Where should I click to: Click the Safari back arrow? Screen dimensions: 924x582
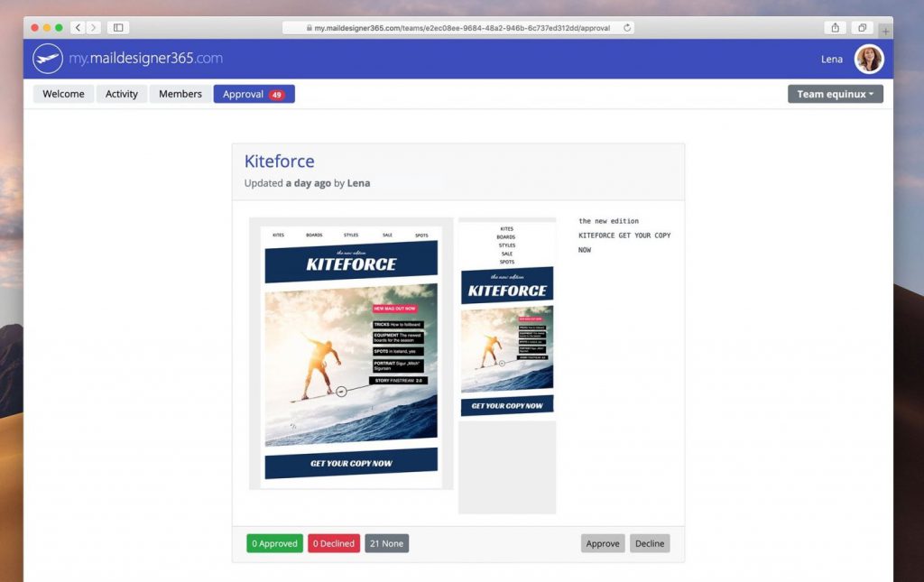[x=78, y=28]
